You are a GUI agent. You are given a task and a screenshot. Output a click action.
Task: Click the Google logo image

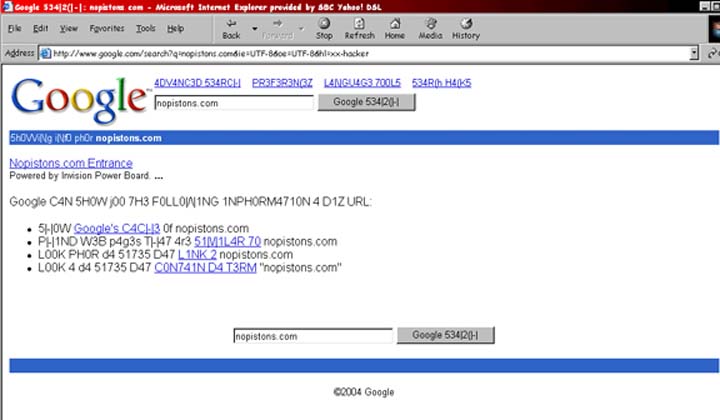pyautogui.click(x=78, y=98)
